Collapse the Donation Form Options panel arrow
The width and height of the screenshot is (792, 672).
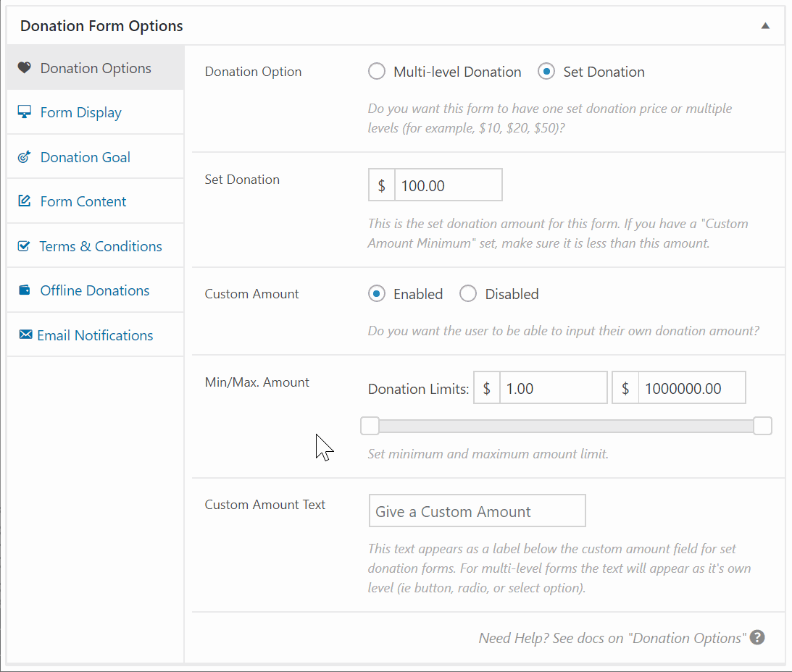(765, 26)
